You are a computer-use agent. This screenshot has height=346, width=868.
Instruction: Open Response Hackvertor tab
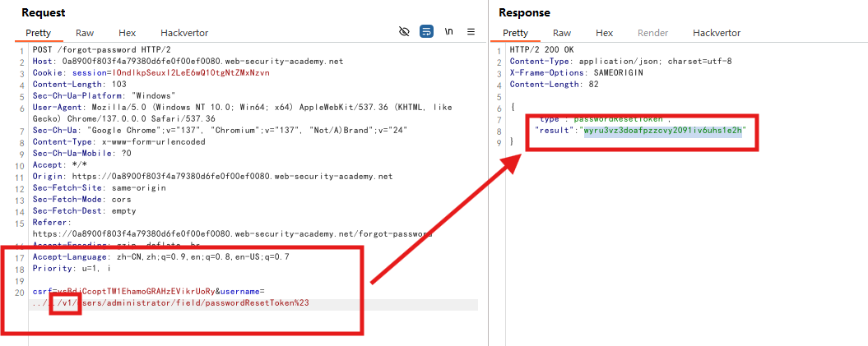point(717,33)
